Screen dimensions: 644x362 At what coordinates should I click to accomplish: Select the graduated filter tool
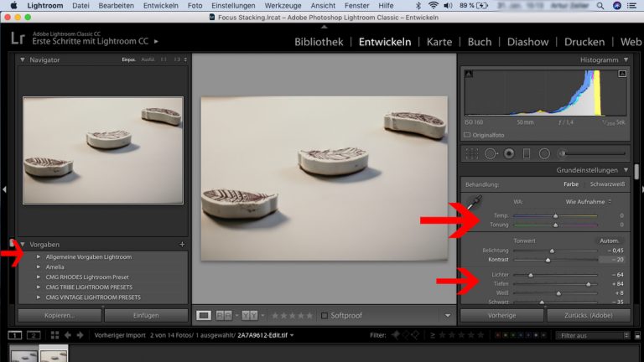[526, 153]
